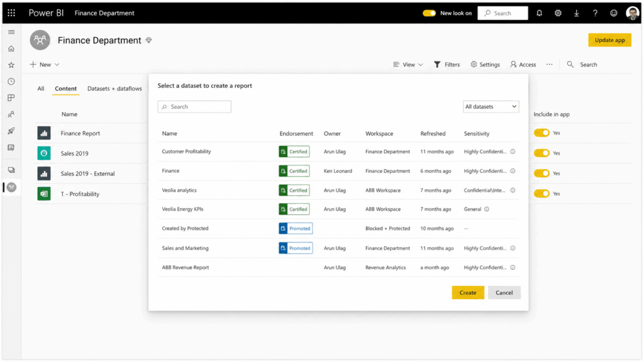Viewport: 644px width, 362px height.
Task: Click Create button in dialog
Action: point(468,293)
